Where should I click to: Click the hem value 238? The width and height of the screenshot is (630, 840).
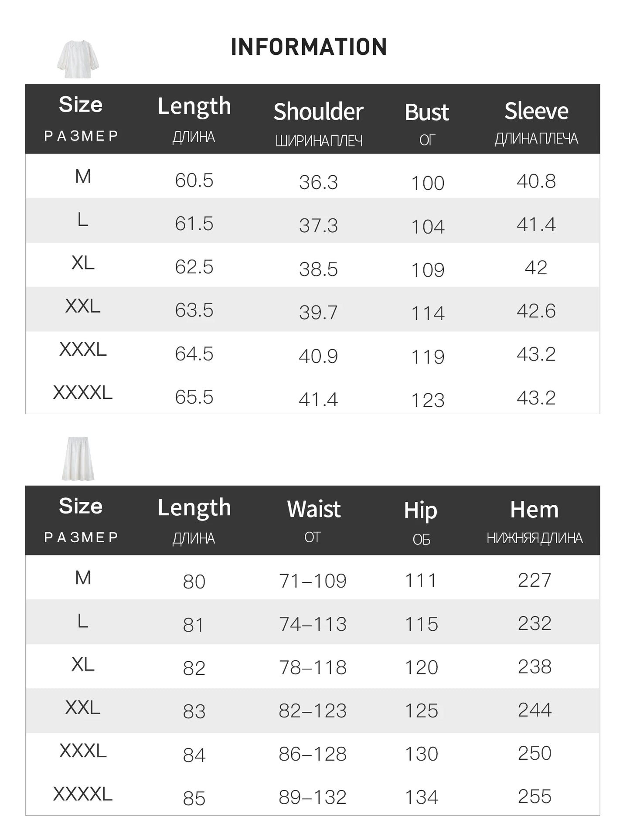(x=535, y=667)
